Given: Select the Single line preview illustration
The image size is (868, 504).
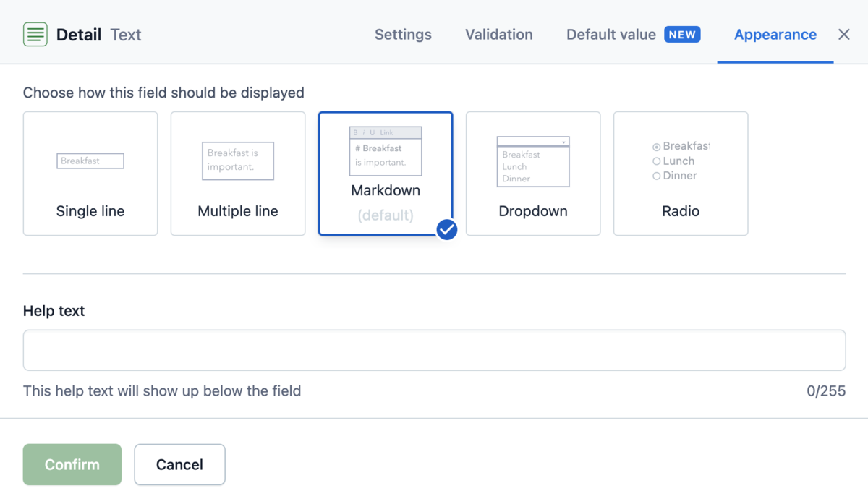Looking at the screenshot, I should [90, 161].
